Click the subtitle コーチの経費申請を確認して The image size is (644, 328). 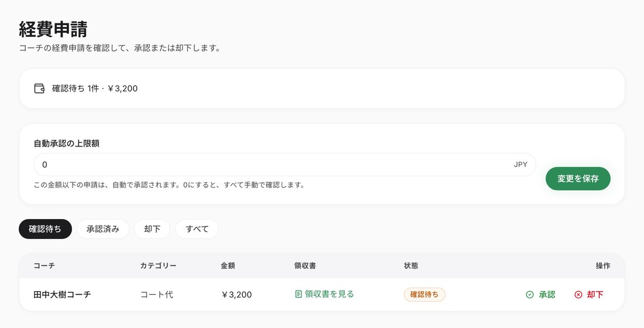(120, 48)
